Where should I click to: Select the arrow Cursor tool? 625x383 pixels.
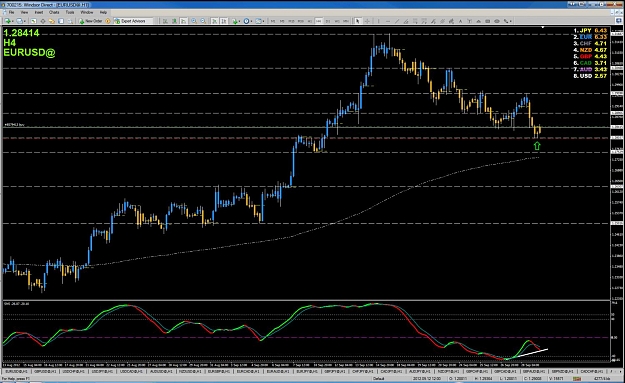(x=358, y=21)
